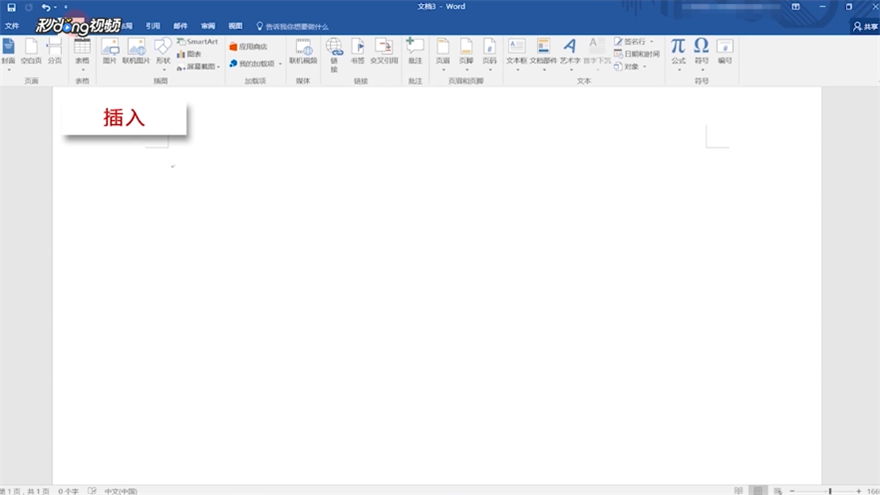880x495 pixels.
Task: Insert a 文本框 text box
Action: click(516, 54)
